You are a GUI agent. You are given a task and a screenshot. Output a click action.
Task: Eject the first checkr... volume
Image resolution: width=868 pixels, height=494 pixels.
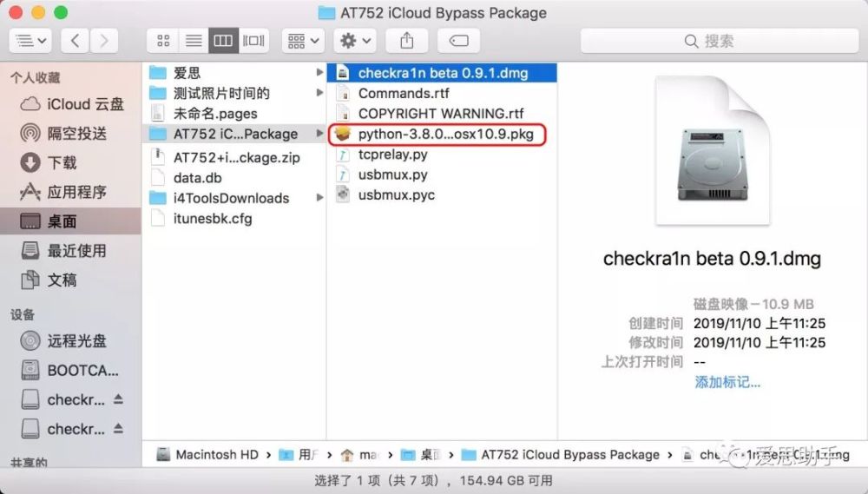118,398
